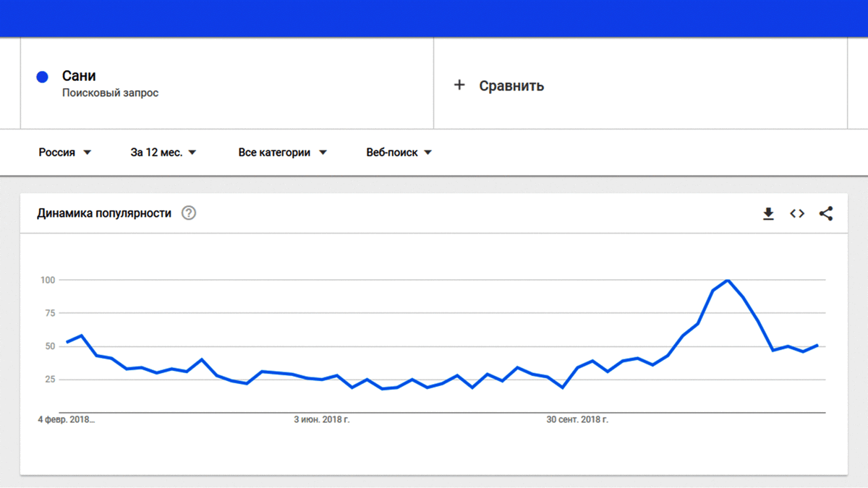Screen dimensions: 868x488
Task: Open the Все категории dropdown
Action: pyautogui.click(x=282, y=153)
